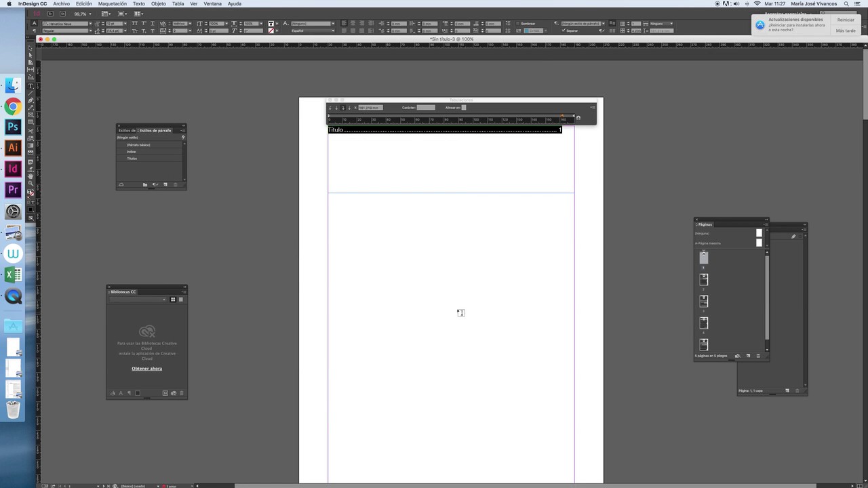Click the quick apply lightning icon
Viewport: 868px width, 488px height.
pyautogui.click(x=183, y=137)
